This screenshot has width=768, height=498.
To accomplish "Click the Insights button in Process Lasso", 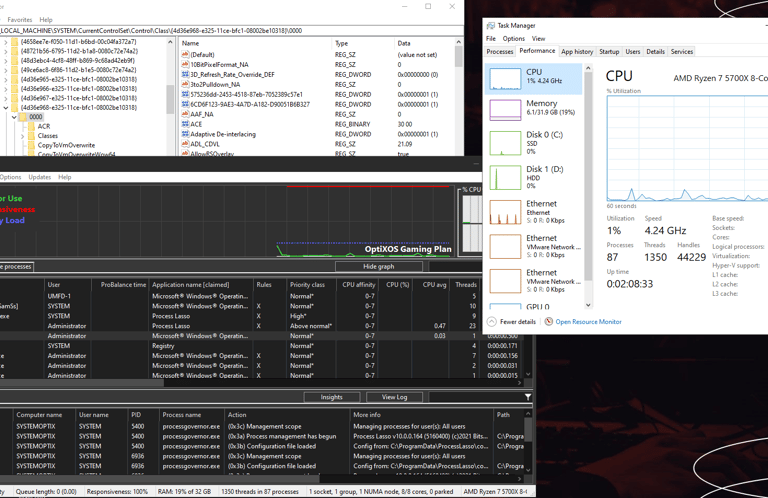I will [x=332, y=397].
